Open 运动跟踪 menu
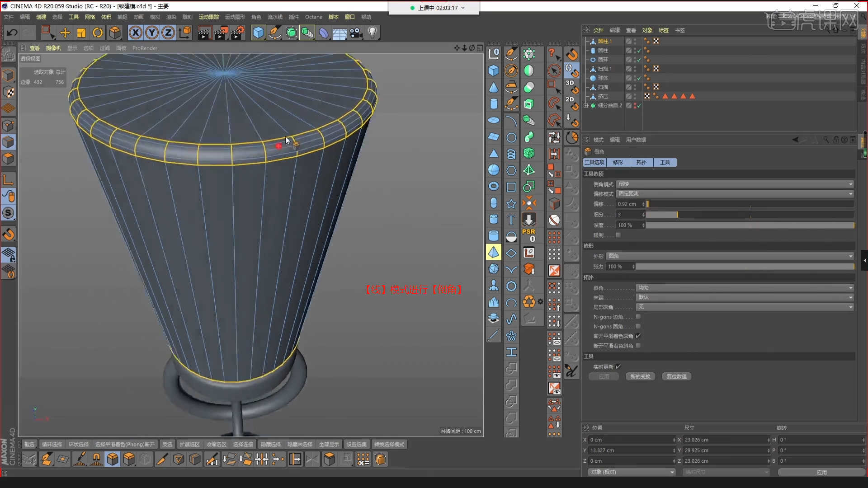Viewport: 868px width, 488px height. pos(208,17)
